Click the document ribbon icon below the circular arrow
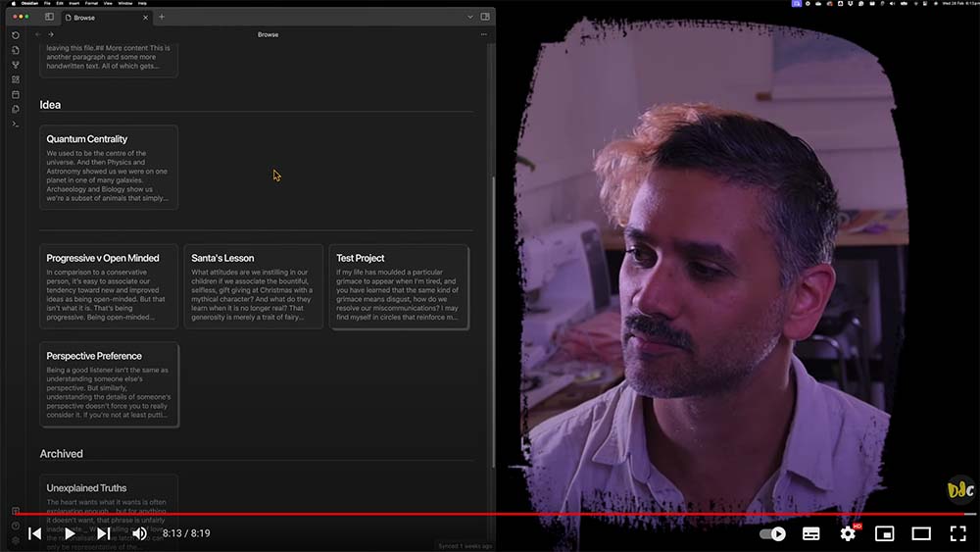 16,50
